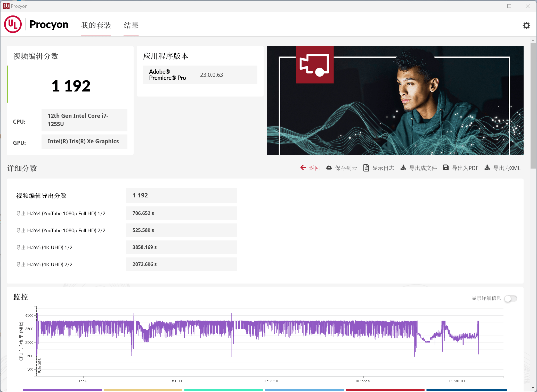Click the export to file download icon

point(403,168)
